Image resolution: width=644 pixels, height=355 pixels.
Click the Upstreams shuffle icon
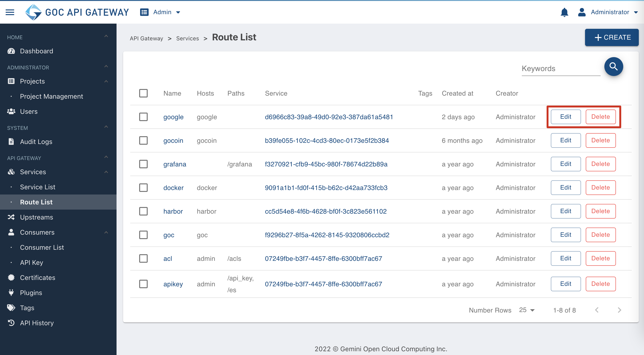pos(11,217)
